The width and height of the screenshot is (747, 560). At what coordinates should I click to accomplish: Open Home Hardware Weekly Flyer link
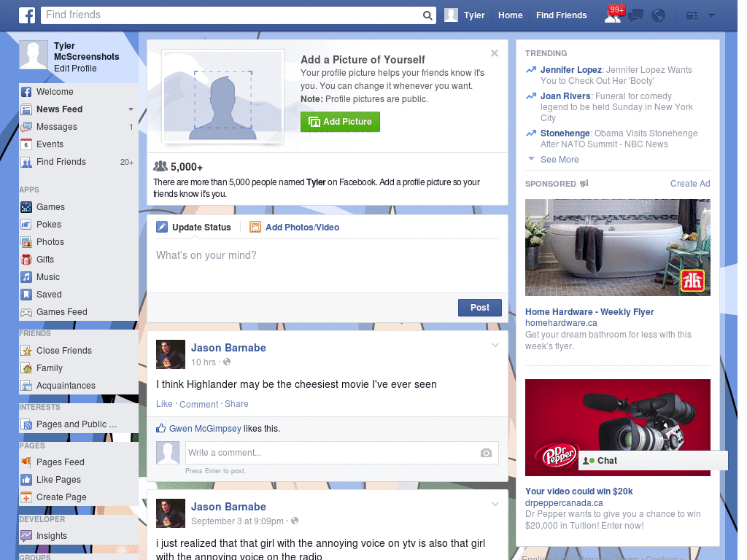[x=589, y=312]
